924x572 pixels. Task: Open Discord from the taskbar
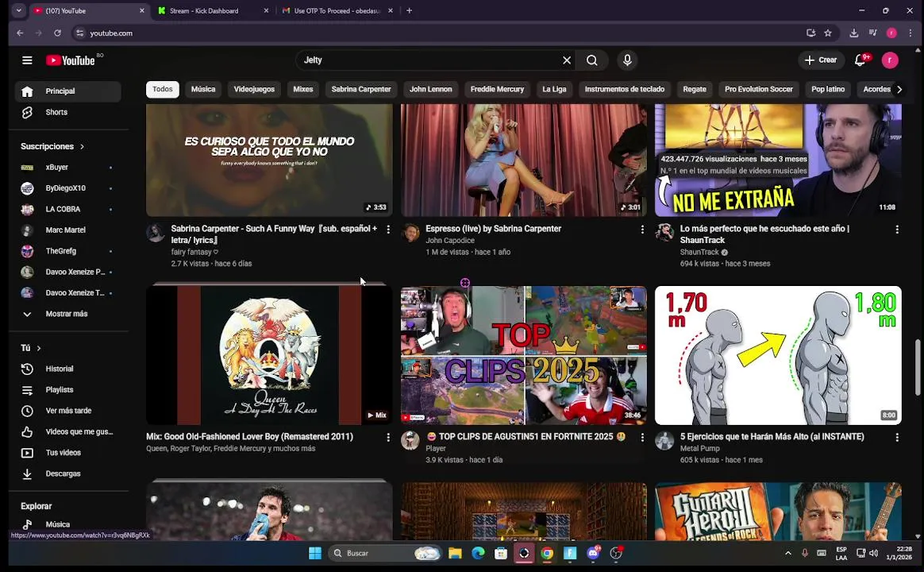tap(594, 553)
